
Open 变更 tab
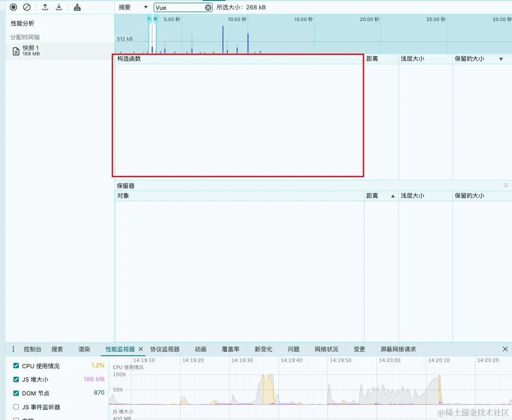[359, 349]
